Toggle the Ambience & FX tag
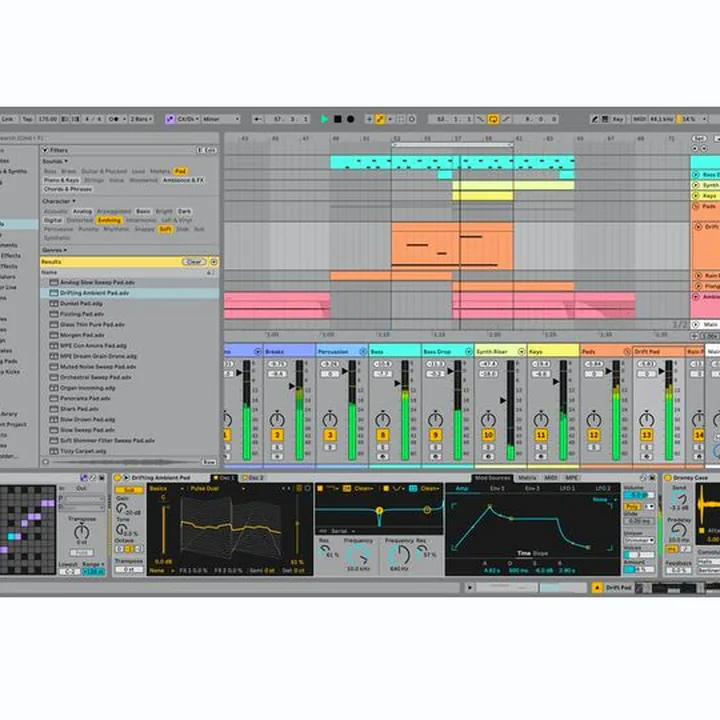720x720 pixels. tap(183, 180)
